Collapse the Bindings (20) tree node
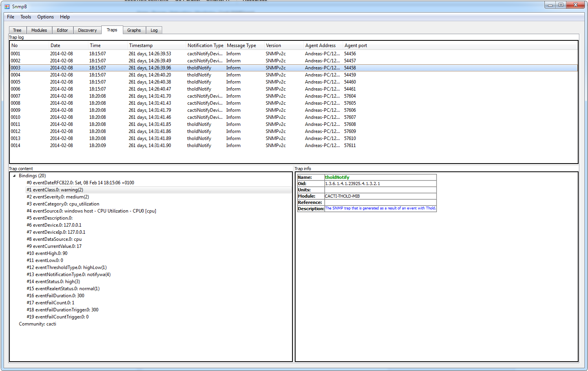 point(14,175)
